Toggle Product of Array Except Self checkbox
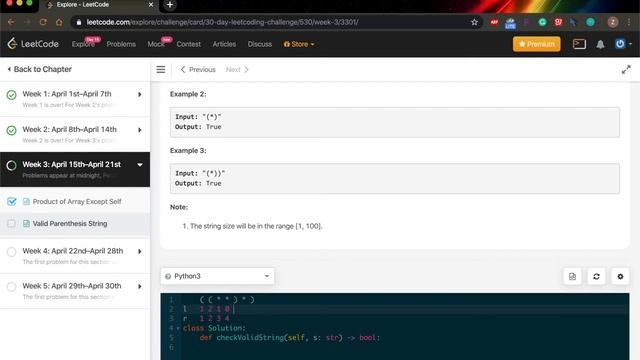The image size is (640, 360). (x=11, y=202)
